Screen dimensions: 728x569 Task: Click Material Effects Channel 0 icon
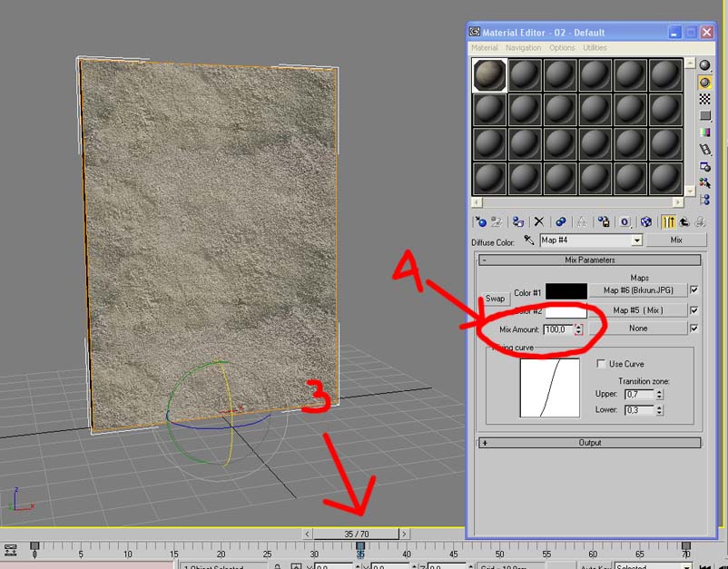tap(625, 221)
